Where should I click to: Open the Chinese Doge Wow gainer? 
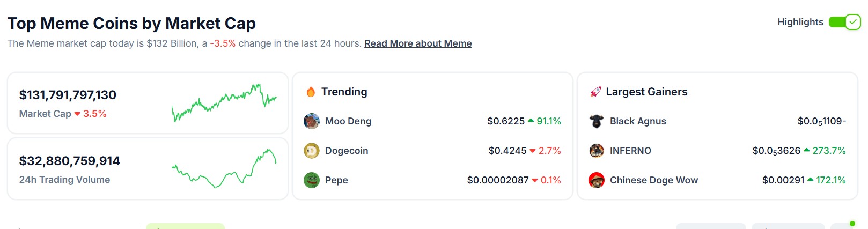coord(654,180)
